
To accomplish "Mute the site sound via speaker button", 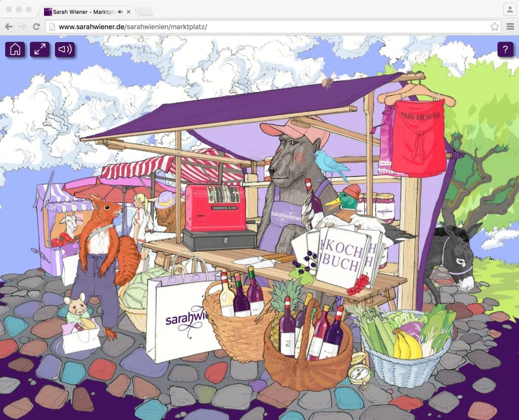I will pos(65,49).
